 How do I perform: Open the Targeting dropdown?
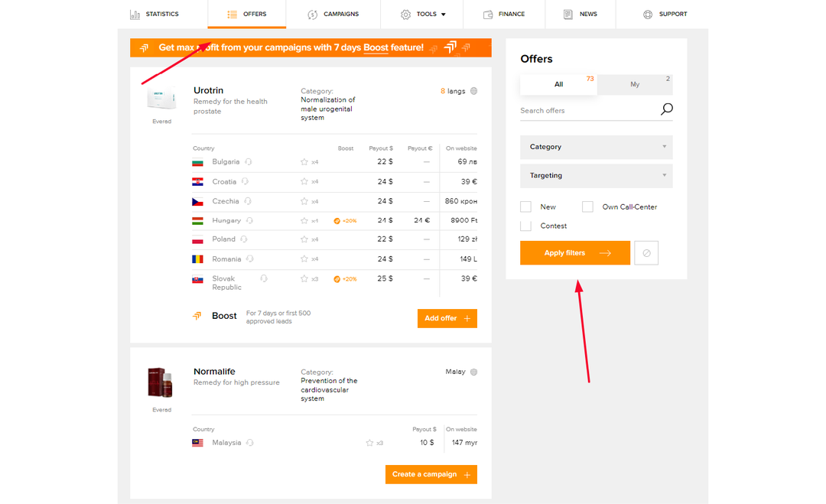(x=596, y=176)
